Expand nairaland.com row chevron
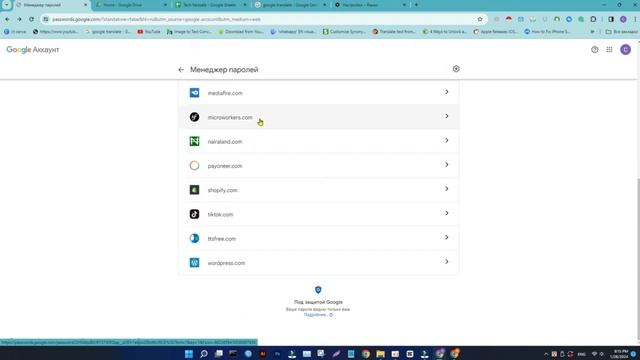The image size is (640, 360). [447, 140]
